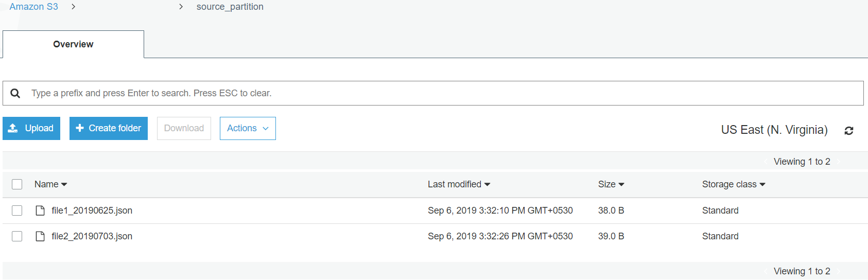
Task: Check the box for file2_20190703.json
Action: click(x=17, y=236)
